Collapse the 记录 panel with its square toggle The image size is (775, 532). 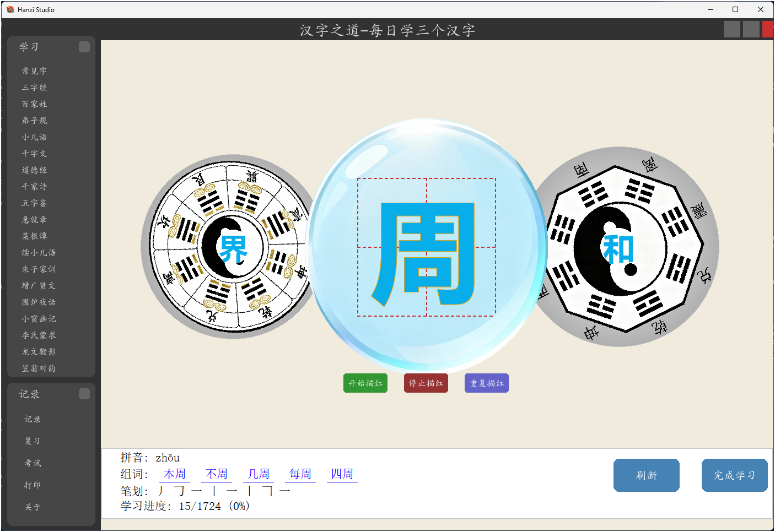pos(84,394)
